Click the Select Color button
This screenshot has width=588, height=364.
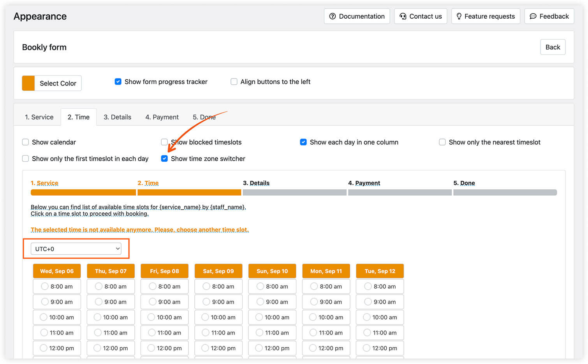(58, 83)
